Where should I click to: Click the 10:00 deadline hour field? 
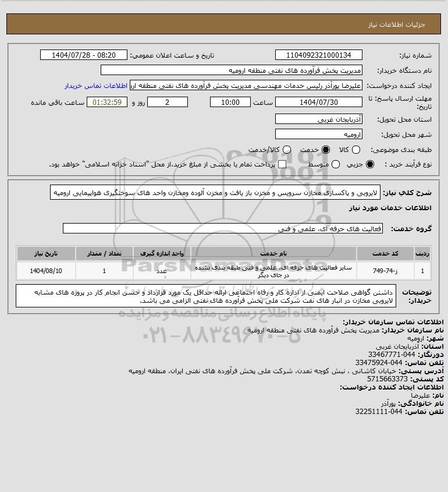(230, 102)
